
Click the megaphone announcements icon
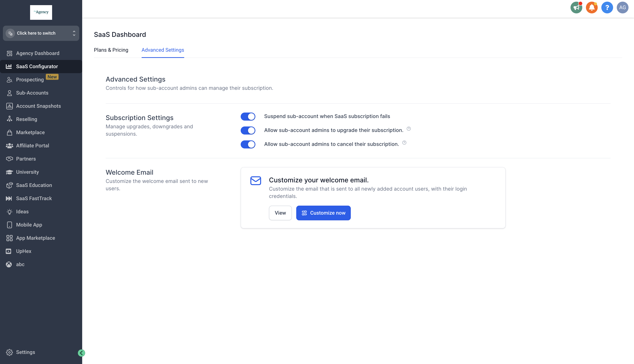[576, 8]
